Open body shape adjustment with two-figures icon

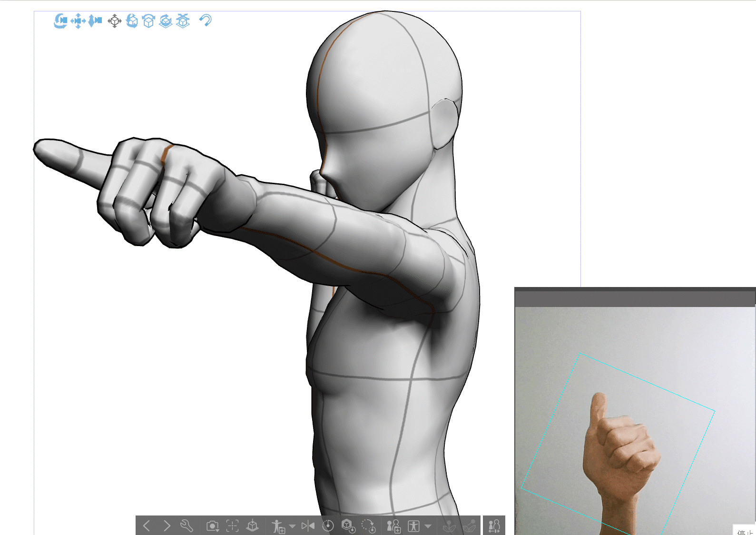coord(494,525)
